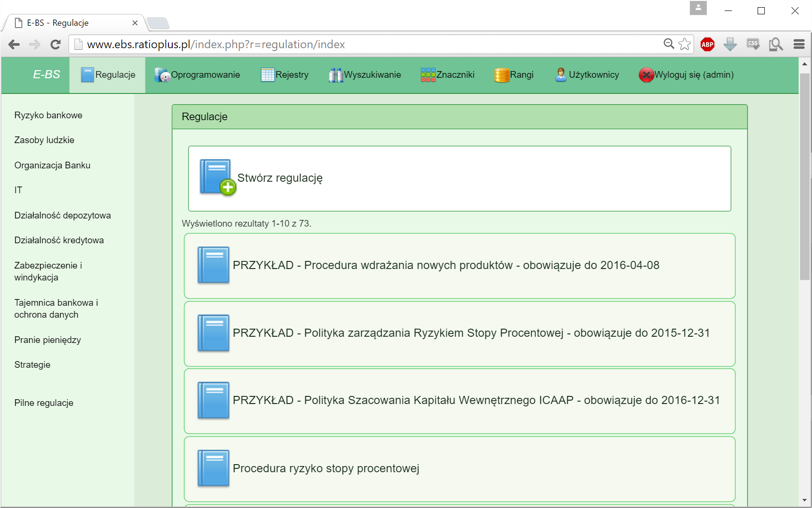The width and height of the screenshot is (812, 508).
Task: Select Zabezpieczenie i windykacja category
Action: tap(48, 271)
